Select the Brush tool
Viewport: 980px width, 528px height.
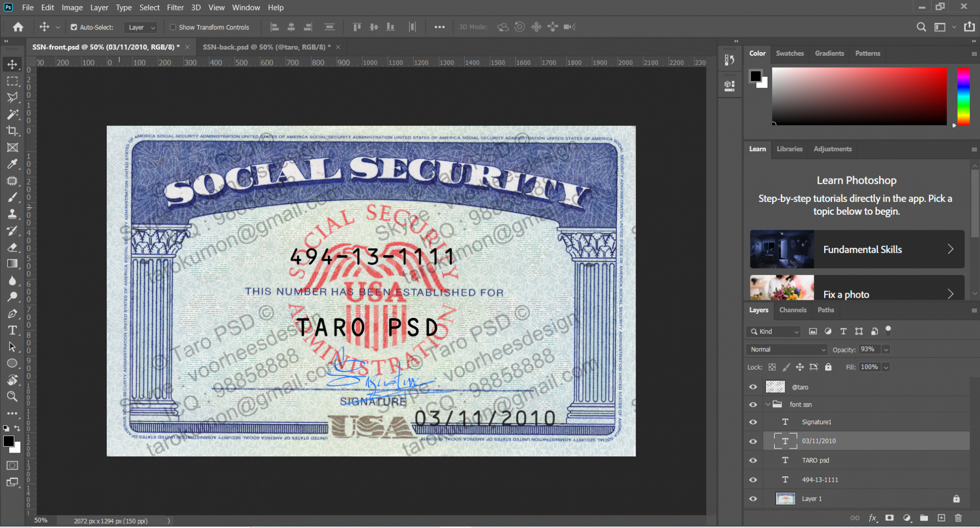12,197
